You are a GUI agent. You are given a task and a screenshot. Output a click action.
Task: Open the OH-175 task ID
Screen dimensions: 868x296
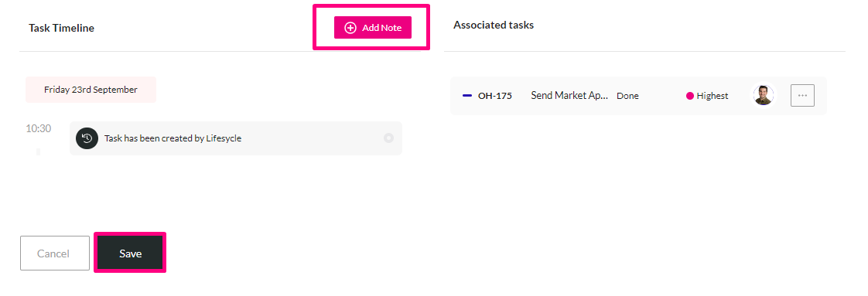495,96
